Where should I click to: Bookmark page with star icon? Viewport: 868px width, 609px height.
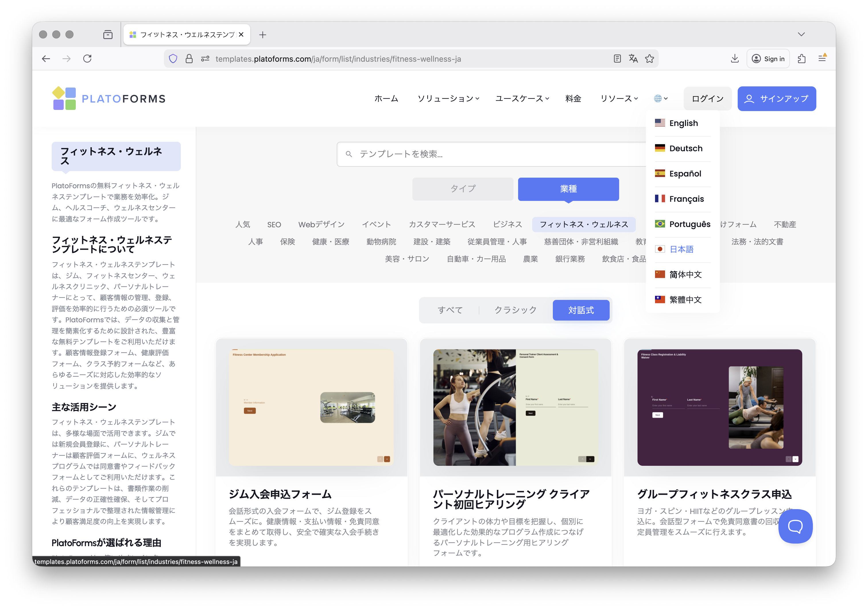pyautogui.click(x=650, y=59)
